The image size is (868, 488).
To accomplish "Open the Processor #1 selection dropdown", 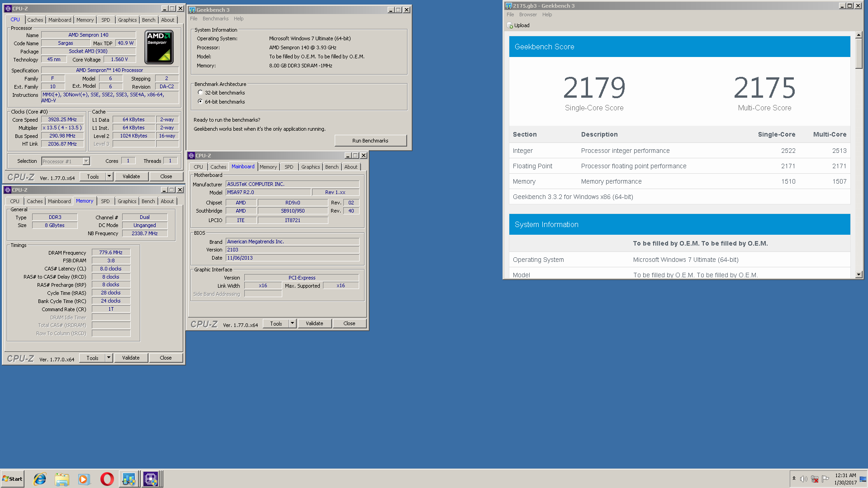I will [86, 161].
